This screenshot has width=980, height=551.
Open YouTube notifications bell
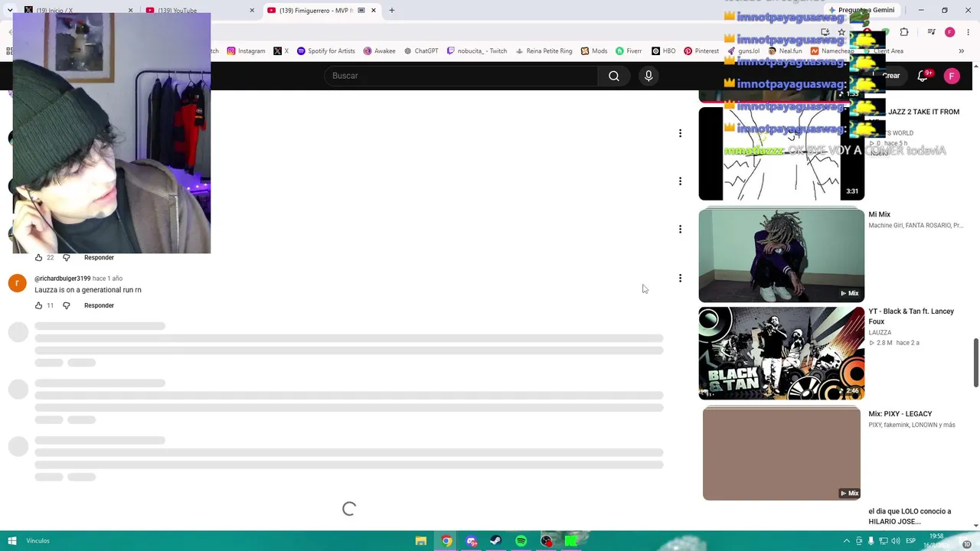pos(923,76)
